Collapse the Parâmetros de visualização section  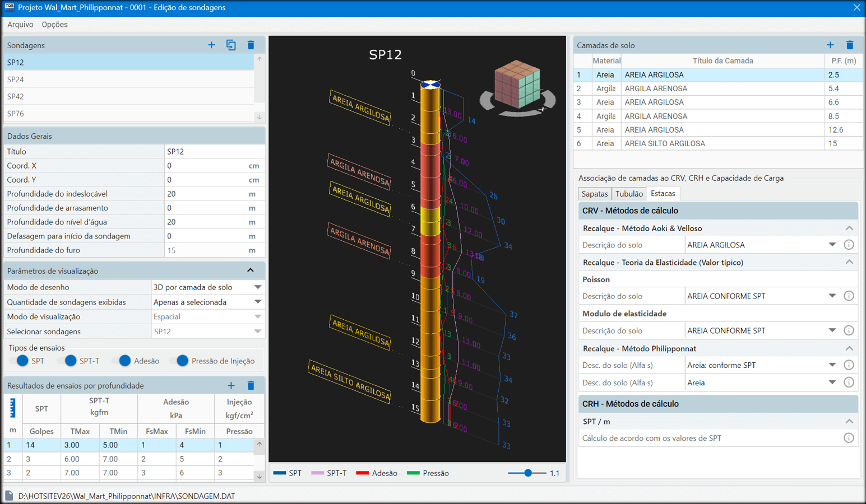click(x=251, y=270)
